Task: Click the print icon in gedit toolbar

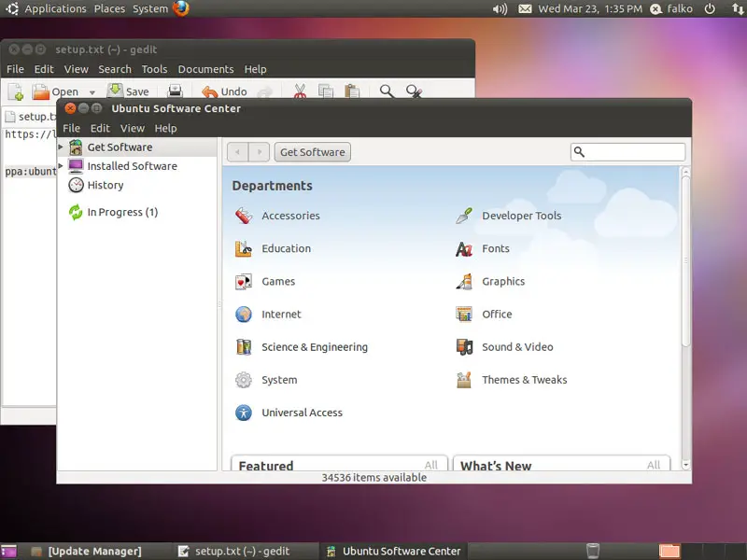Action: pyautogui.click(x=175, y=91)
